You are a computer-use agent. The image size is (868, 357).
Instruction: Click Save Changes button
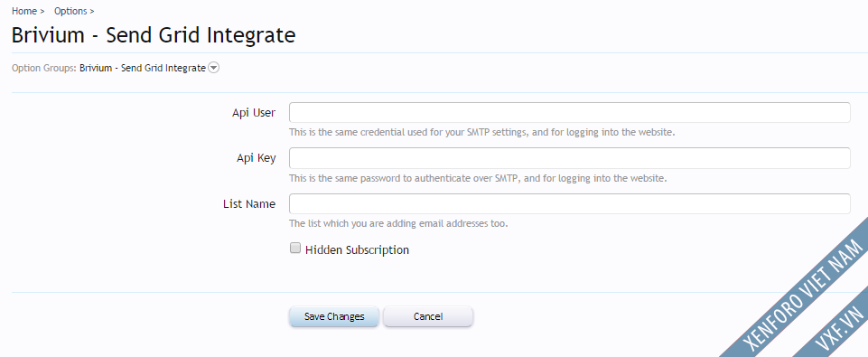[334, 316]
